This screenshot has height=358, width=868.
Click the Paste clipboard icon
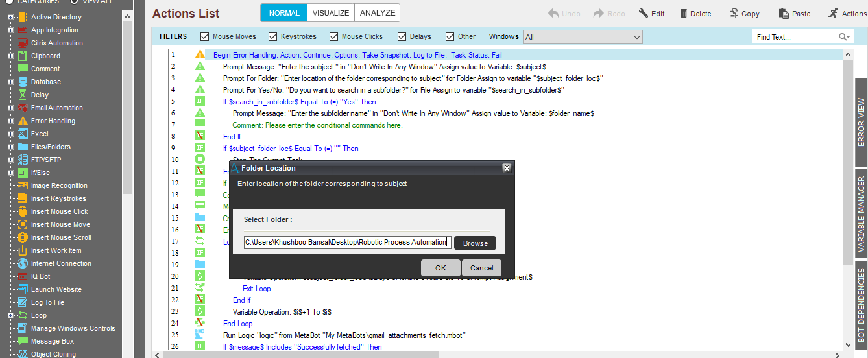785,14
